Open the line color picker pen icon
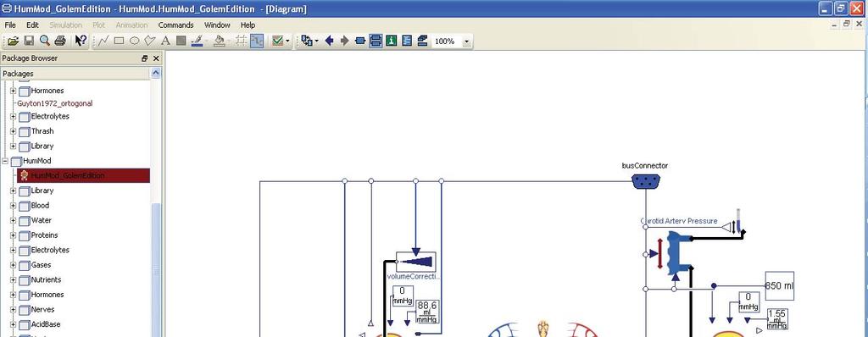Screen dimensions: 868x337 (x=197, y=41)
